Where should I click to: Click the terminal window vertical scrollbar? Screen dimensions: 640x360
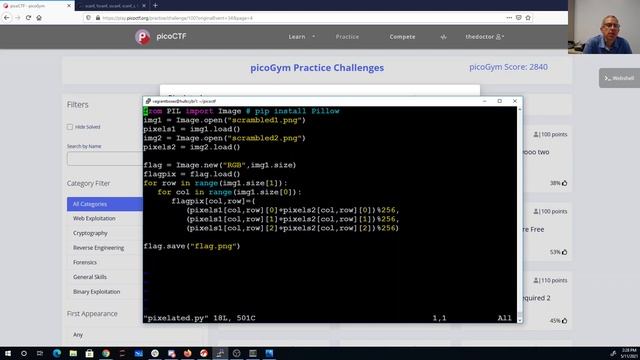[520, 214]
